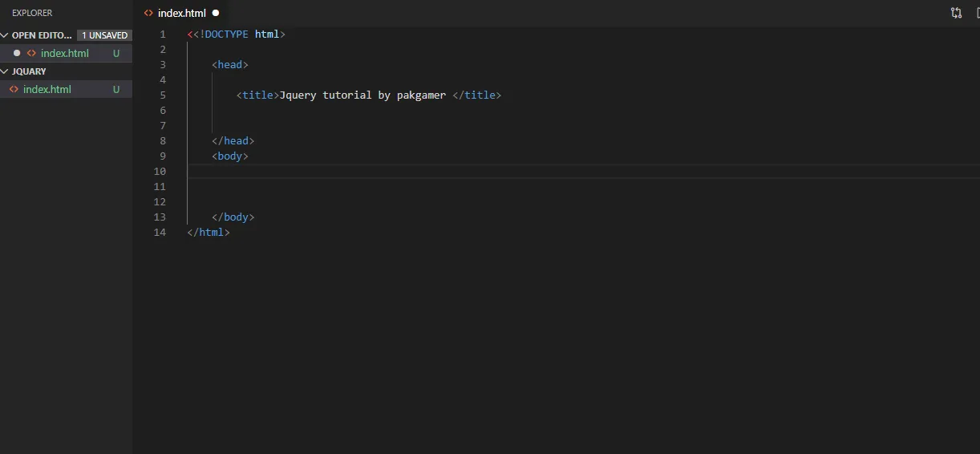This screenshot has width=980, height=454.
Task: Click the HTML file icon on the editor tab
Action: coord(148,13)
